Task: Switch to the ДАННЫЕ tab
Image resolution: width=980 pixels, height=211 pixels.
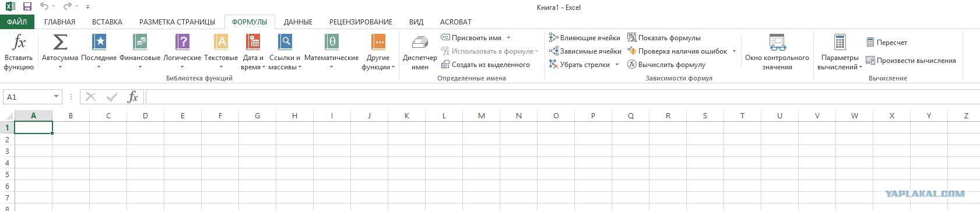Action: point(298,22)
